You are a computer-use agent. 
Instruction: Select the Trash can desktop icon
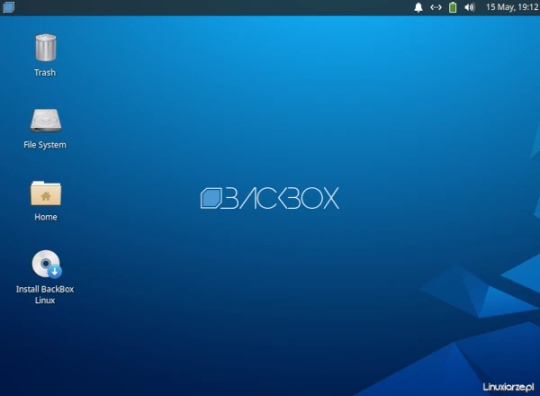tap(45, 48)
